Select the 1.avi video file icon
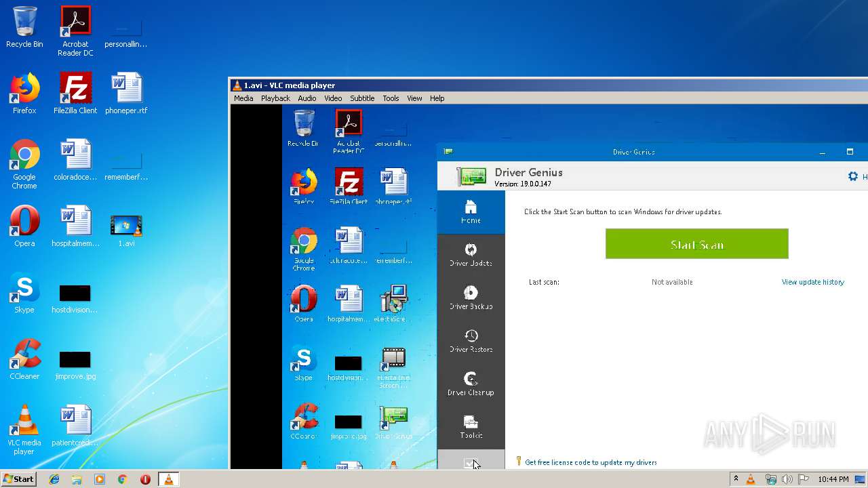The width and height of the screenshot is (868, 488). coord(126,230)
